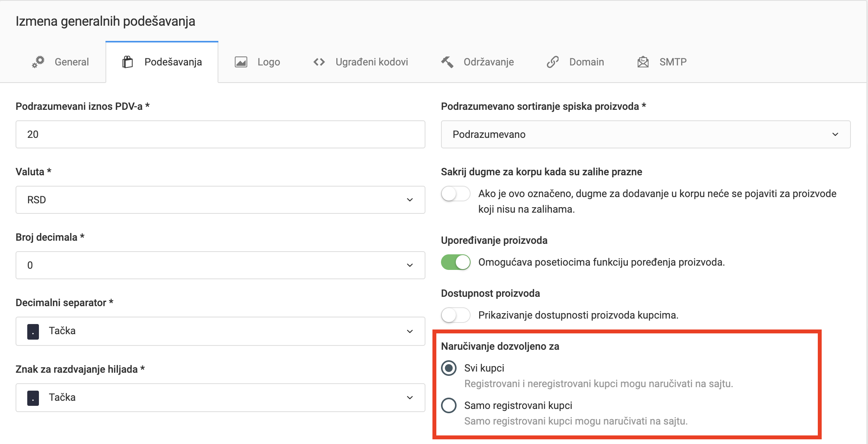Viewport: 868px width, 444px height.
Task: Enable the Sakrij dugme za korpu toggle
Action: tap(455, 194)
